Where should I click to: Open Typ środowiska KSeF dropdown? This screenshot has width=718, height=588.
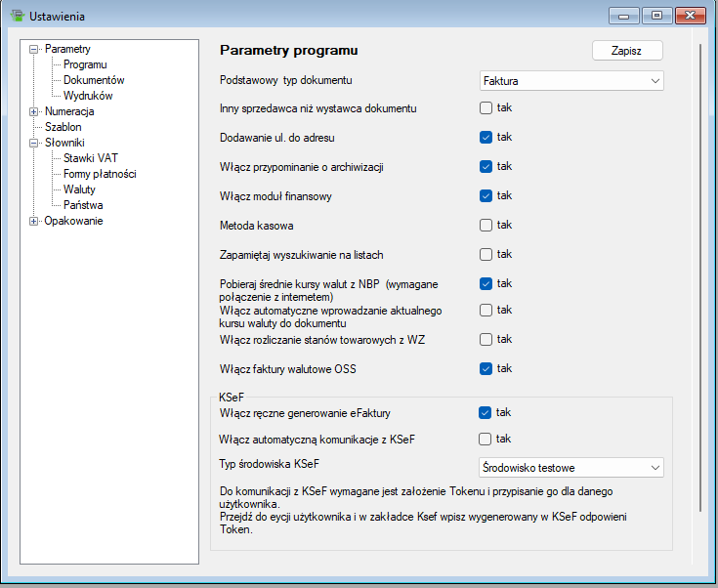571,468
